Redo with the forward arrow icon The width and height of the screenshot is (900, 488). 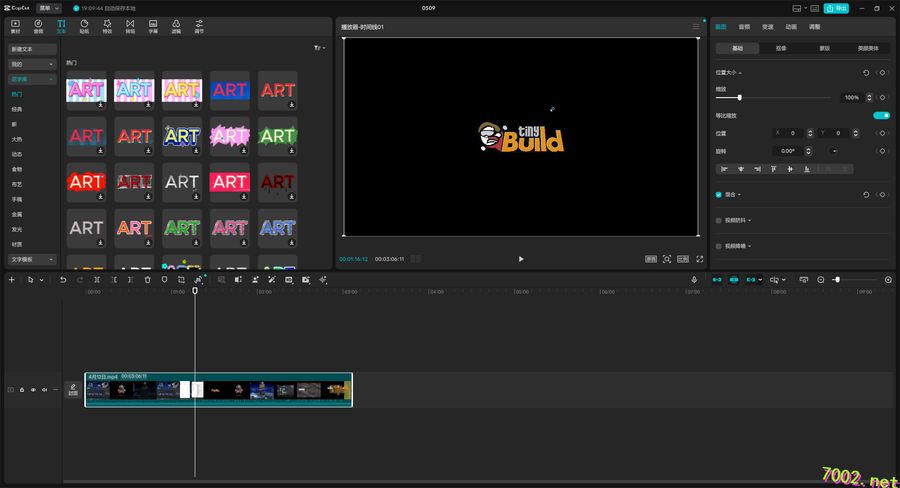click(x=80, y=280)
